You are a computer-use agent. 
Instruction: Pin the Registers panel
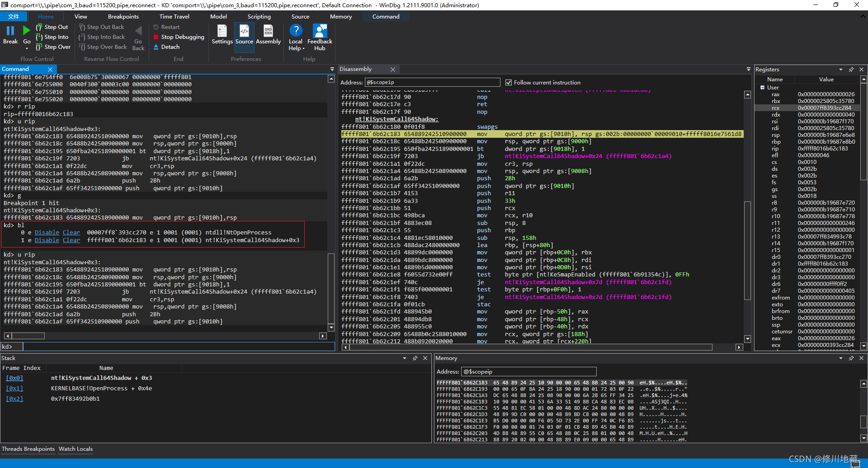click(851, 69)
